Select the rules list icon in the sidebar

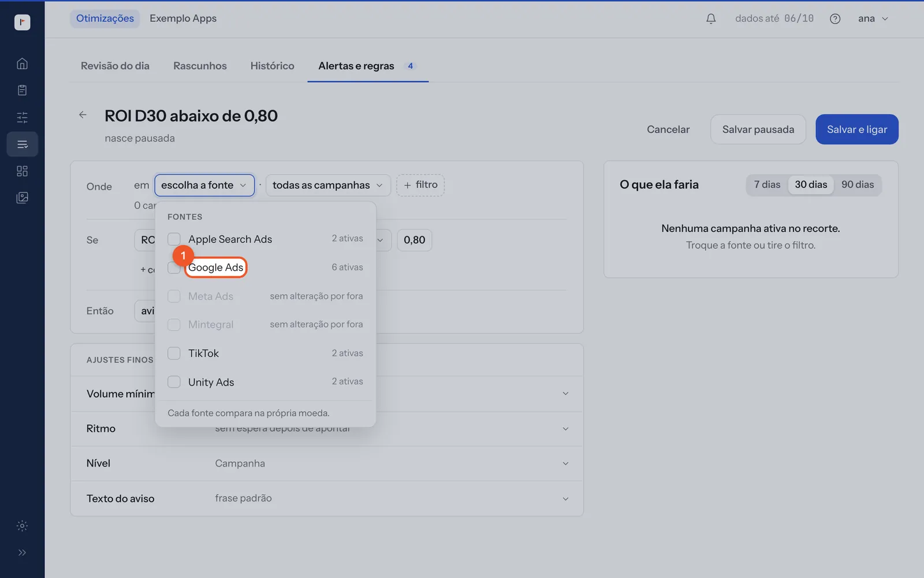22,144
